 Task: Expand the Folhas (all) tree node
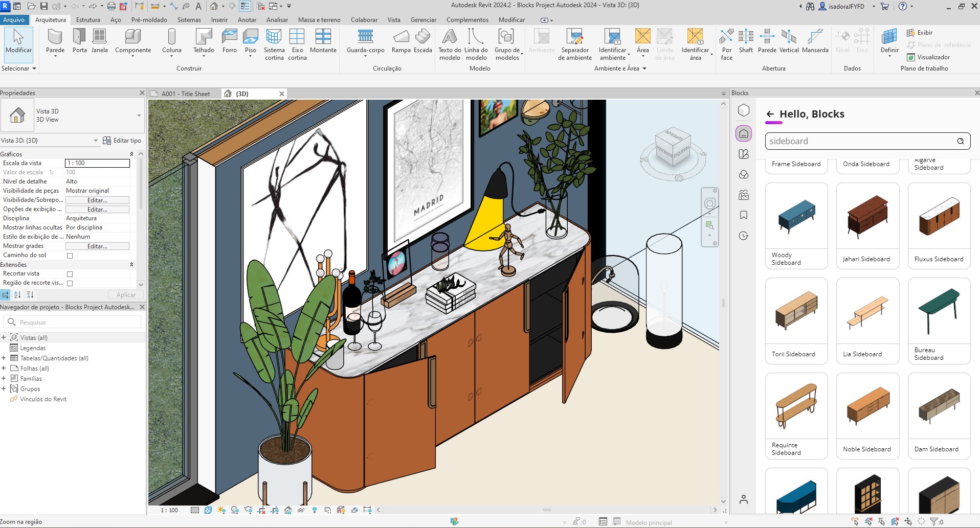4,369
